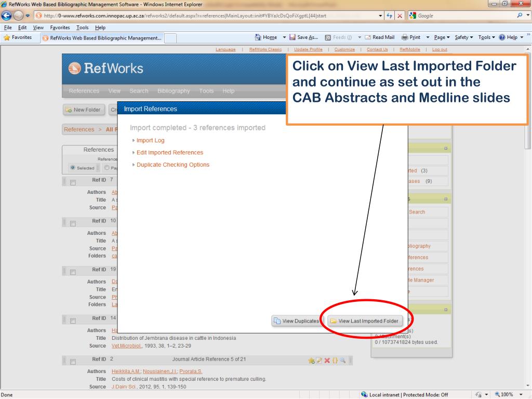Click the browser Forward arrow button
532x399 pixels.
pos(18,16)
